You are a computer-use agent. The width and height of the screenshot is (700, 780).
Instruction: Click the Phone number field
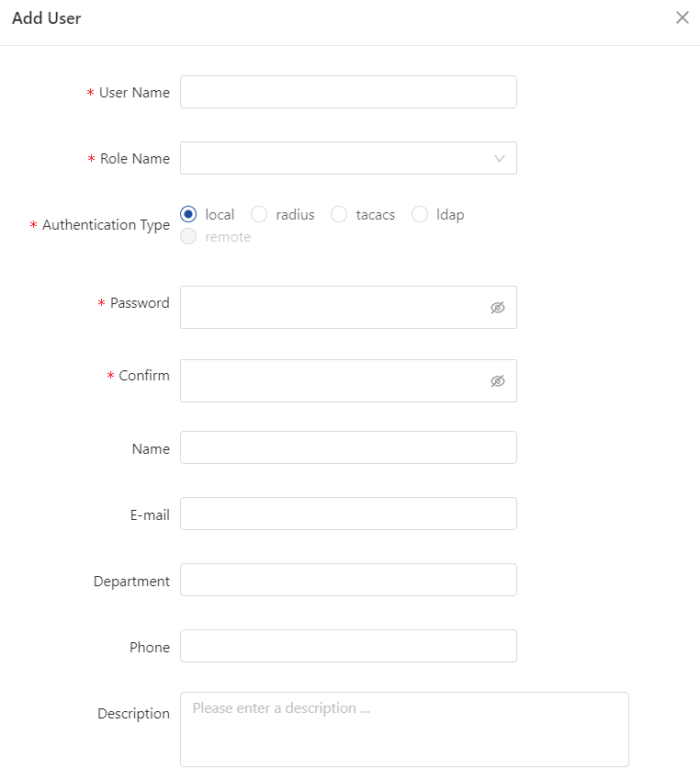pyautogui.click(x=348, y=646)
